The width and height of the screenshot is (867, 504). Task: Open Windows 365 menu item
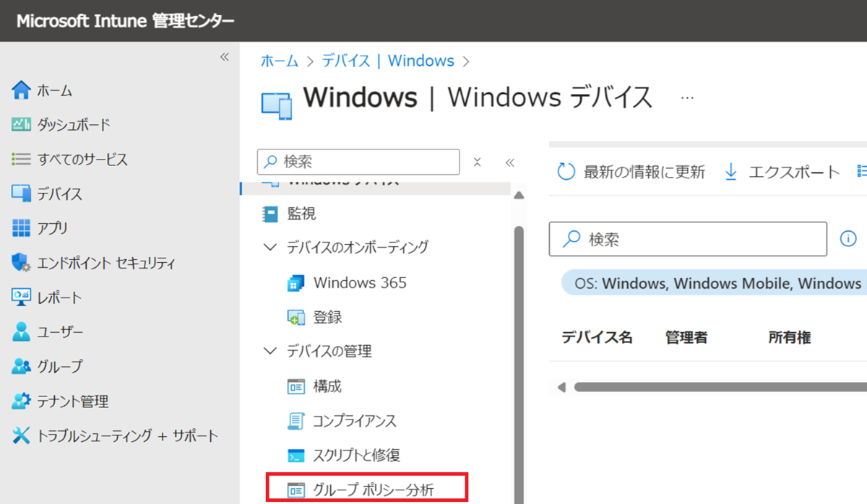coord(348,282)
